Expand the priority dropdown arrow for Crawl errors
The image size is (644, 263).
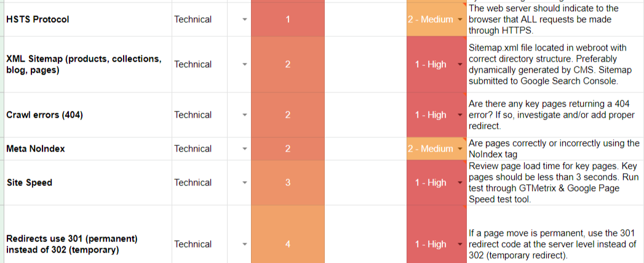460,115
